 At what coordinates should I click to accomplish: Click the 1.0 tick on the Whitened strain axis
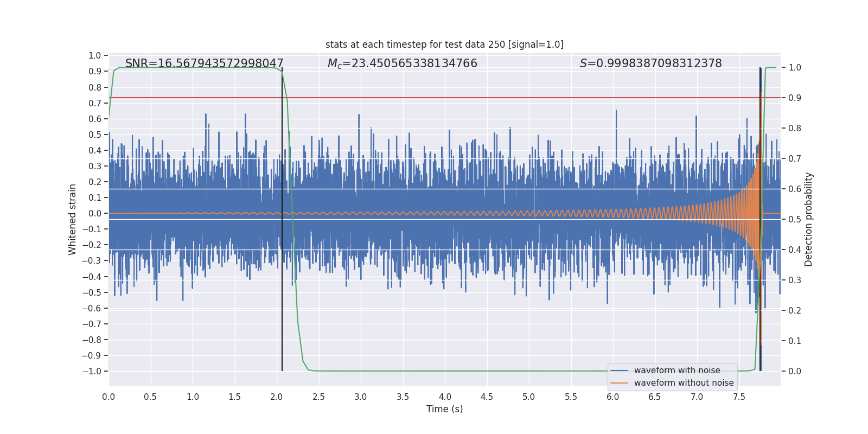point(95,55)
